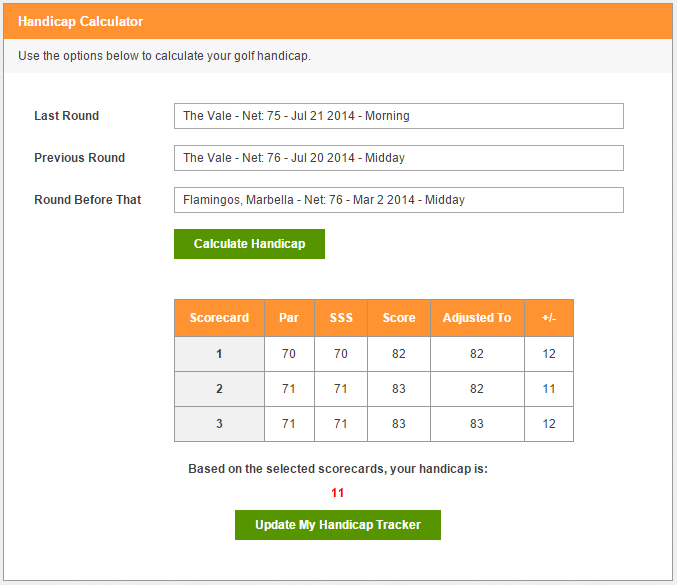Click the Adjusted To column header
Viewport: 677px width, 585px height.
[477, 318]
